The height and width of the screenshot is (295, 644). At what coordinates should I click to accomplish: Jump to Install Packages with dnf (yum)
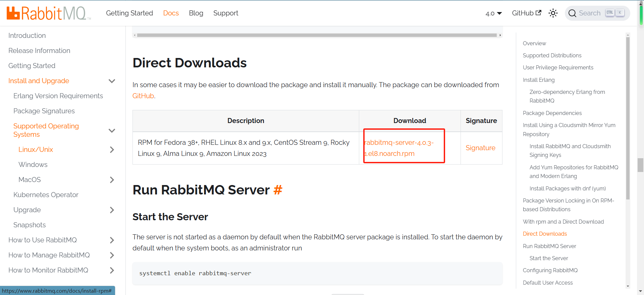pos(568,188)
